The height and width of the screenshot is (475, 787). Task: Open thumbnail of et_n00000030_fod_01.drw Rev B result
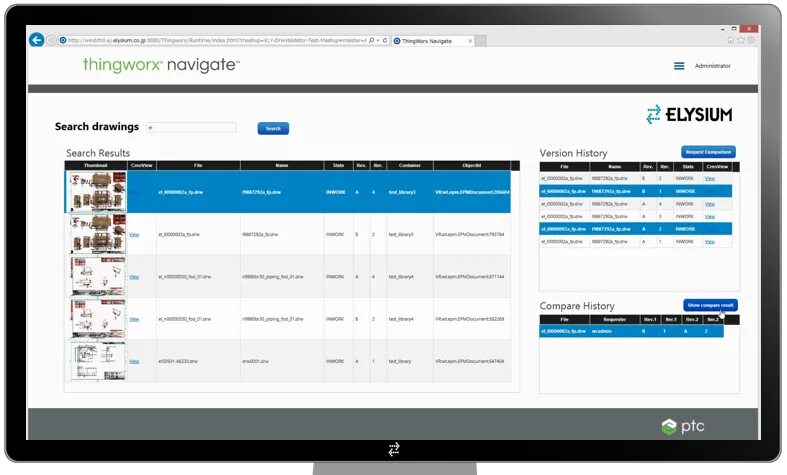(97, 319)
